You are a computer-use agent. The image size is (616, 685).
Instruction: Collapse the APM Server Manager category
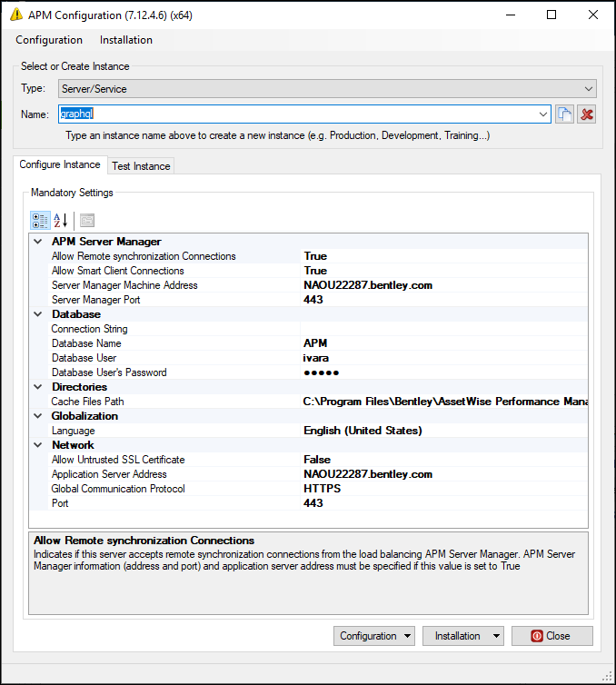(x=37, y=242)
